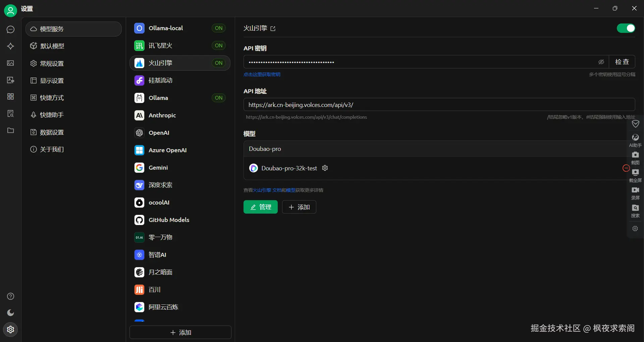The height and width of the screenshot is (342, 644).
Task: Select Gemini provider
Action: 180,168
